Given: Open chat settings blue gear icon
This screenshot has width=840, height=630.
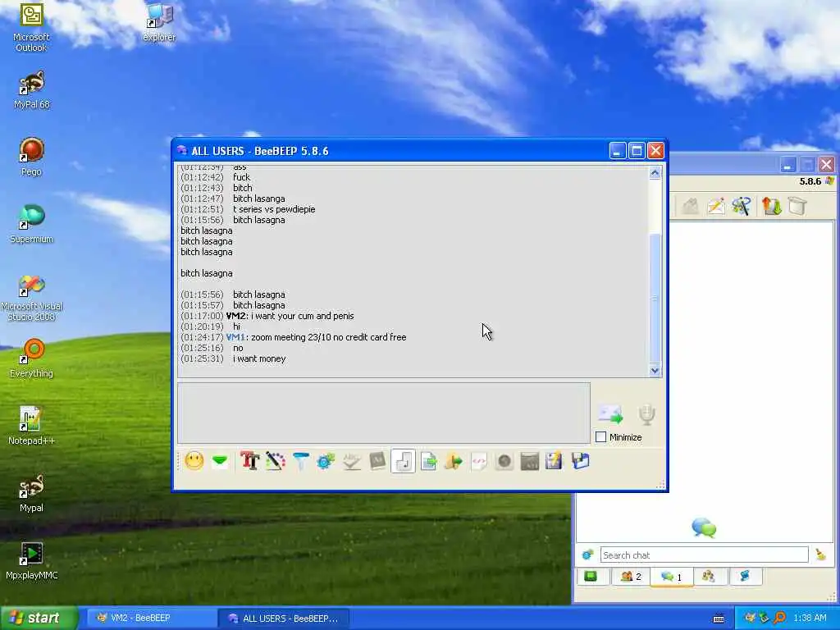Looking at the screenshot, I should click(326, 461).
